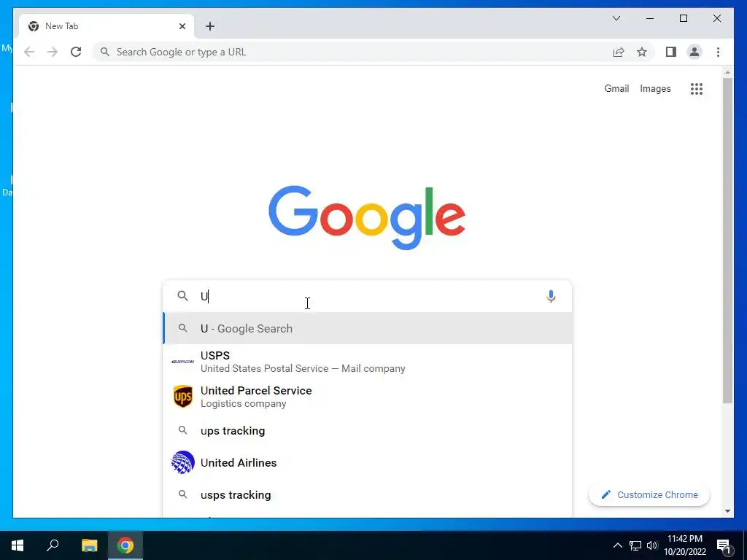747x560 pixels.
Task: Open the Gmail link
Action: 616,88
